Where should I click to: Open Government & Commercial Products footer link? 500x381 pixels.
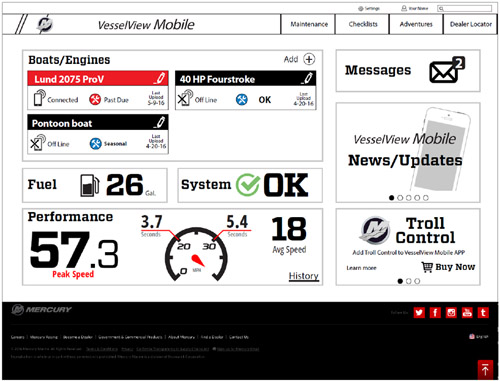click(130, 337)
